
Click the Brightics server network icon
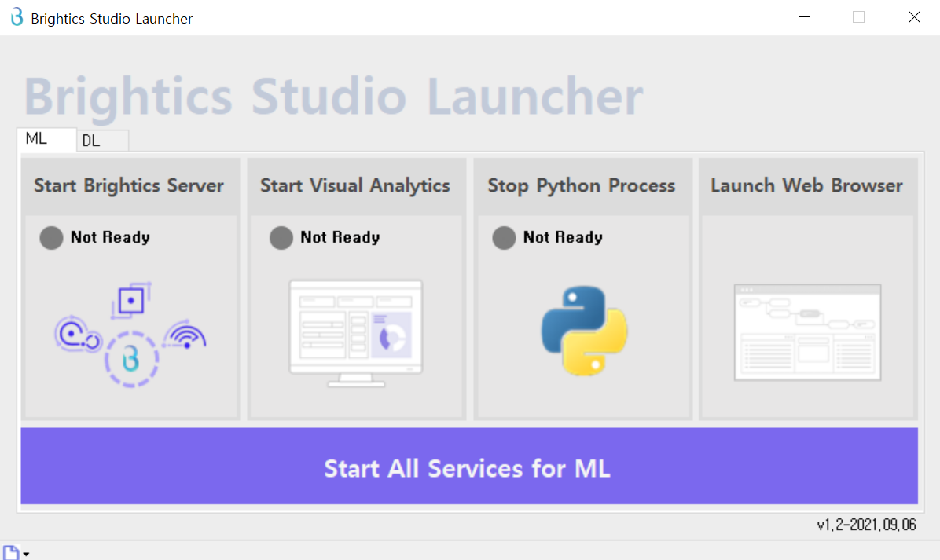click(130, 335)
